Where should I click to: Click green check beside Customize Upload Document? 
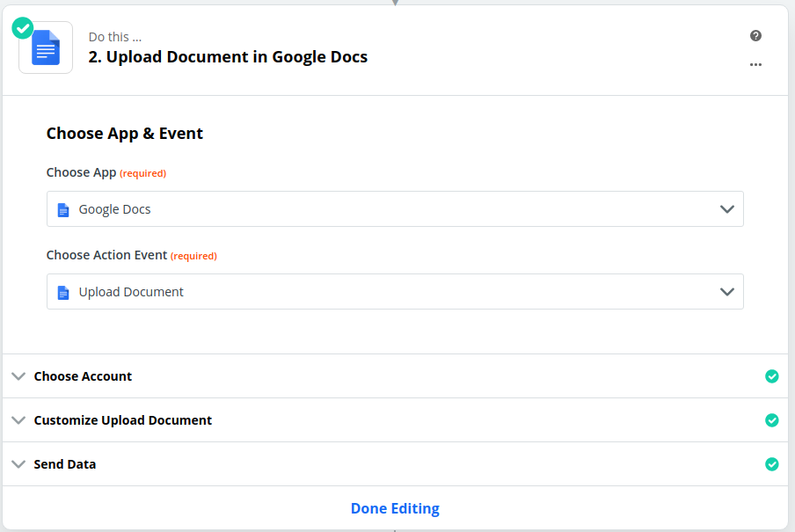click(x=771, y=420)
